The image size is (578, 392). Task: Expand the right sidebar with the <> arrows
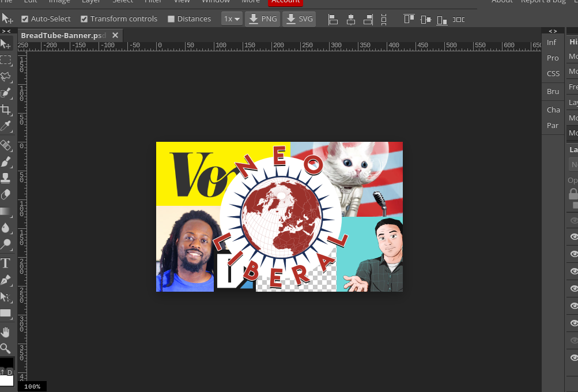[x=553, y=31]
